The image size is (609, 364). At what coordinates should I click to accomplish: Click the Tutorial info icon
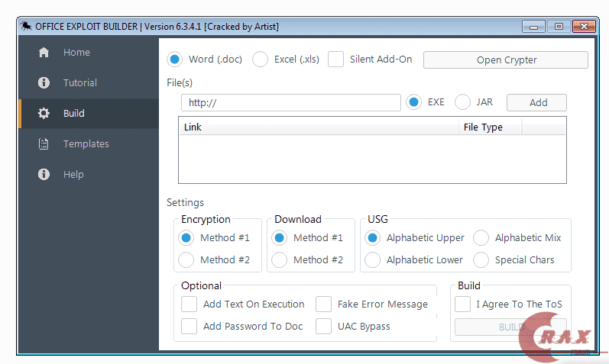[x=44, y=83]
